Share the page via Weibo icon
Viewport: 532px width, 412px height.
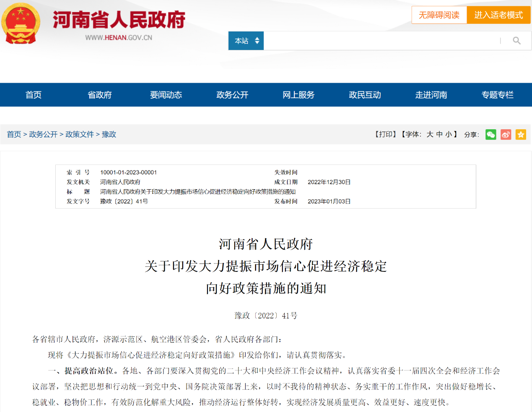506,135
